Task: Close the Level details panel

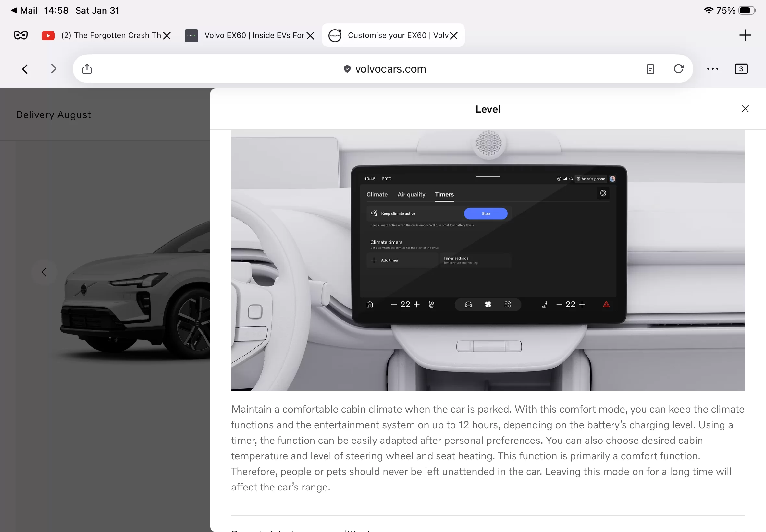Action: click(x=745, y=109)
